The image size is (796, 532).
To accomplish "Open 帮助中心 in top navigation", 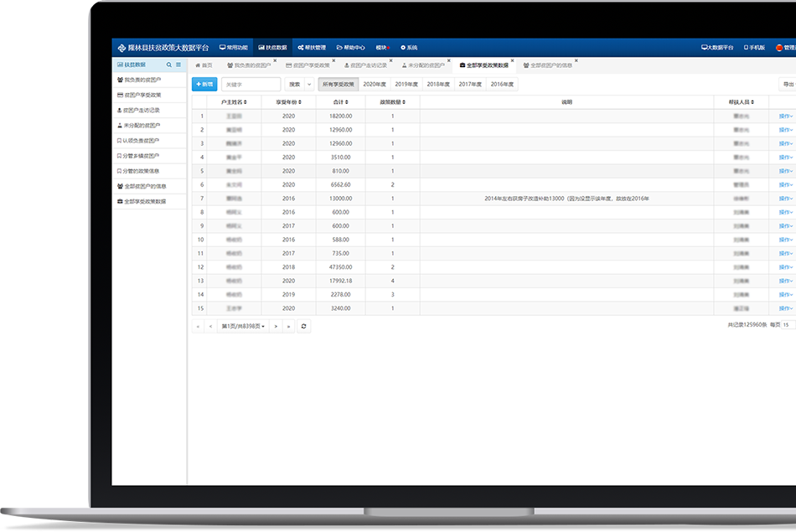I will 351,48.
